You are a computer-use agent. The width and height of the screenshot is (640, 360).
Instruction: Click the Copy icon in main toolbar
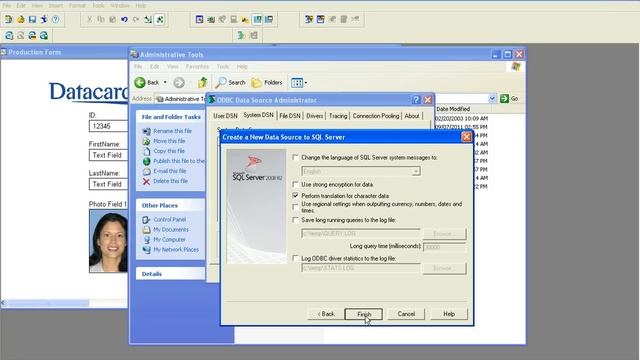click(101, 19)
